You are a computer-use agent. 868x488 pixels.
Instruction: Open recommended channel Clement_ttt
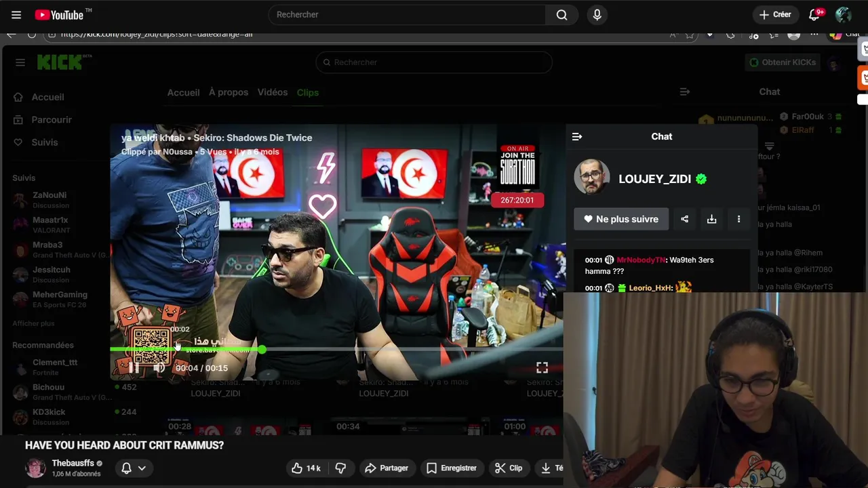[58, 367]
